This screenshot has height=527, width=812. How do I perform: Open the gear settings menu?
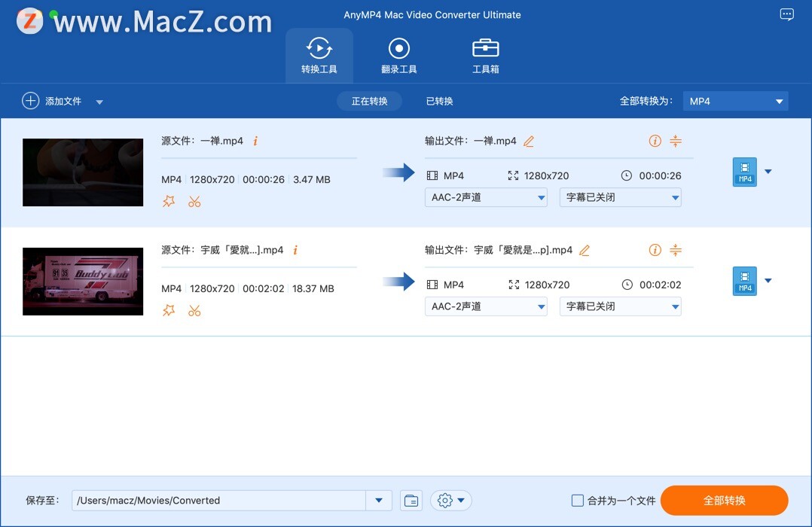point(450,501)
